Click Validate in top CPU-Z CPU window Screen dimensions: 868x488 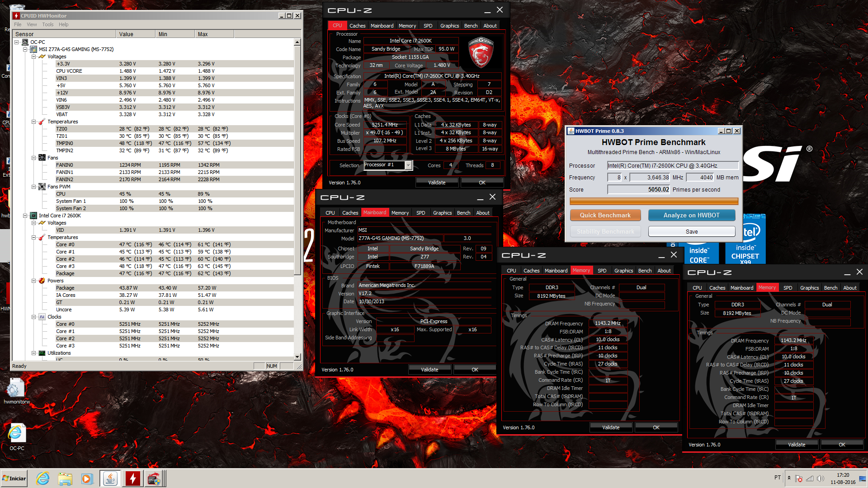tap(437, 183)
